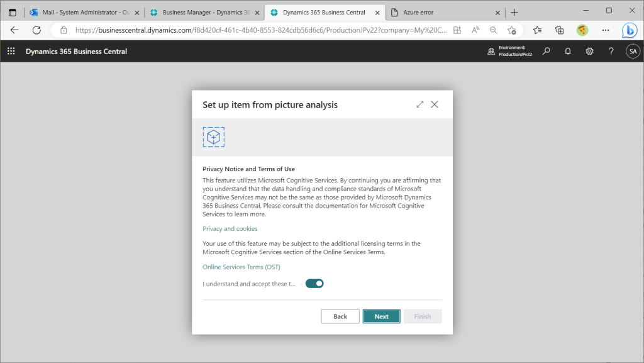Click the Privacy Notice and Terms of Use heading
644x363 pixels.
[248, 169]
